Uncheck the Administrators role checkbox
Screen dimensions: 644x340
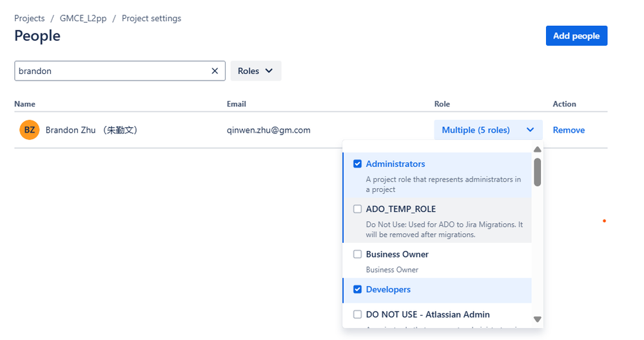(357, 164)
